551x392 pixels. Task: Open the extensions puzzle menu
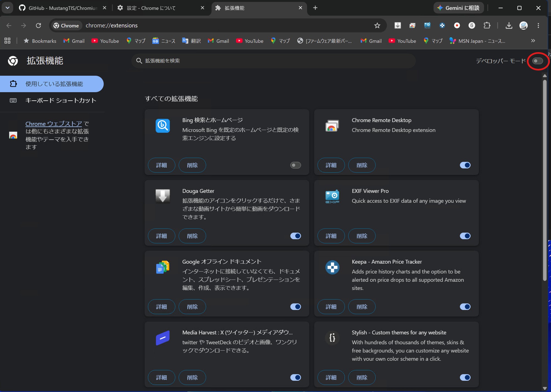[x=487, y=26]
